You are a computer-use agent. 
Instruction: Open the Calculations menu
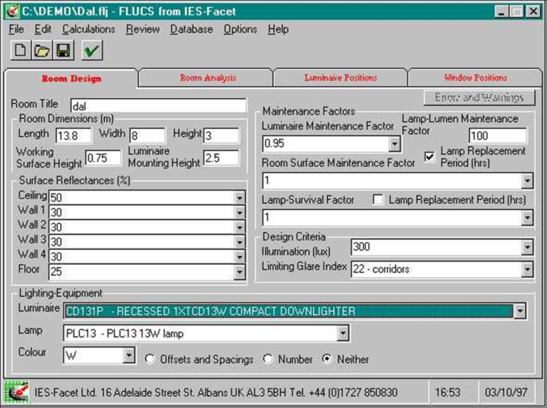(89, 29)
